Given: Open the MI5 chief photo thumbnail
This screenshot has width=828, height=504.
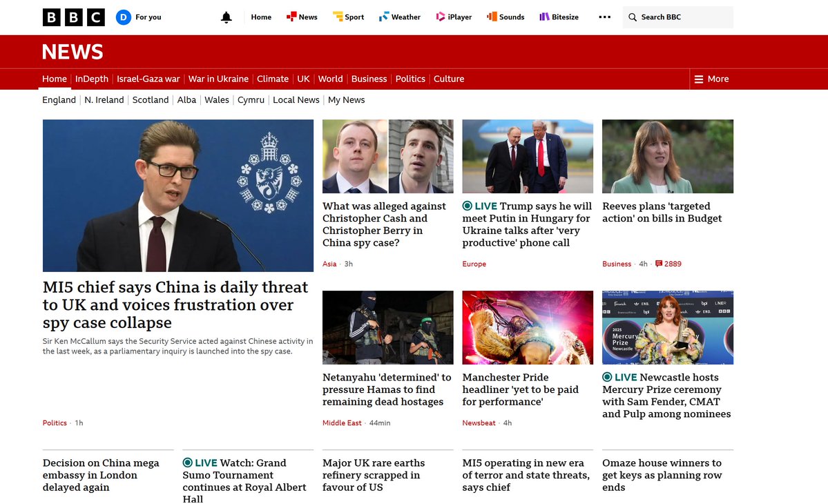Looking at the screenshot, I should pyautogui.click(x=178, y=195).
